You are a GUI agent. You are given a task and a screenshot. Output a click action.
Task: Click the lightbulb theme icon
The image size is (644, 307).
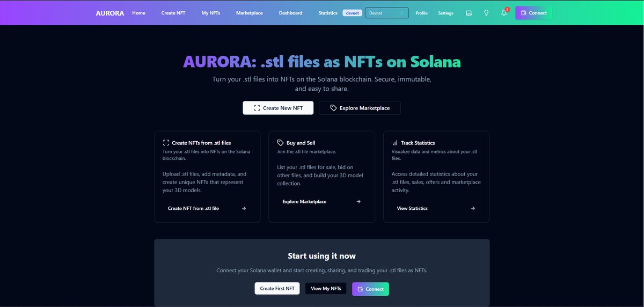[486, 13]
